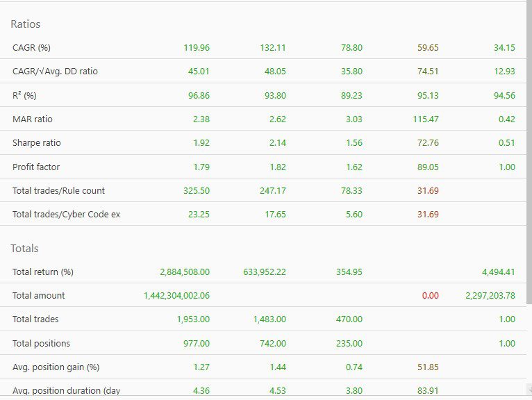Select the Total positions value 977.00
Viewport: 532px width, 400px height.
click(197, 343)
